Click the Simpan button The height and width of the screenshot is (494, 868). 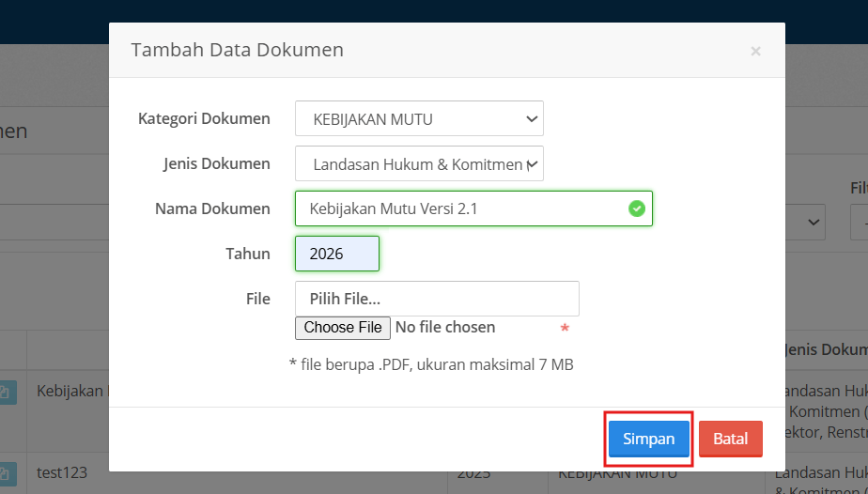(649, 439)
